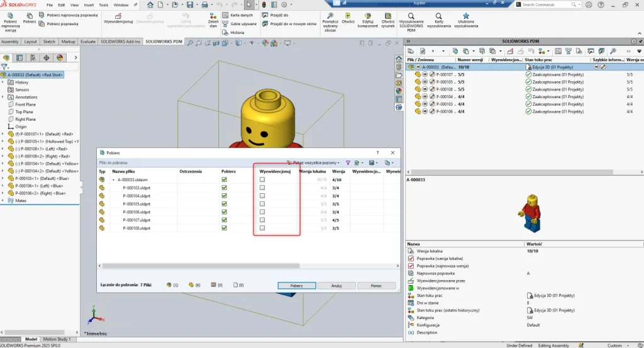This screenshot has width=644, height=348.
Task: Expand History node in feature tree
Action: click(3, 82)
